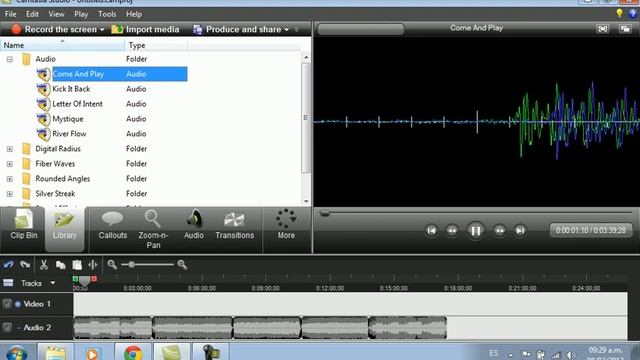The width and height of the screenshot is (640, 360).
Task: Expand the Rounded Angles folder
Action: (x=10, y=179)
